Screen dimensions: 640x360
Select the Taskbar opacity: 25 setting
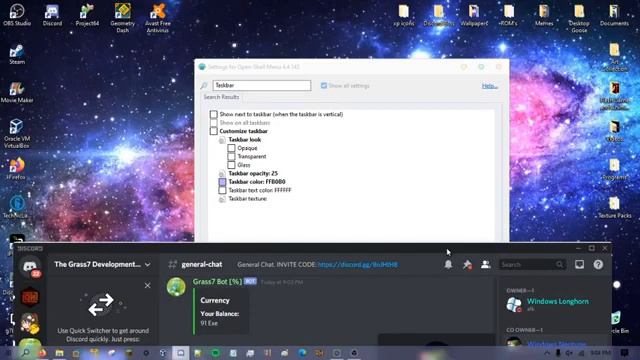[253, 173]
